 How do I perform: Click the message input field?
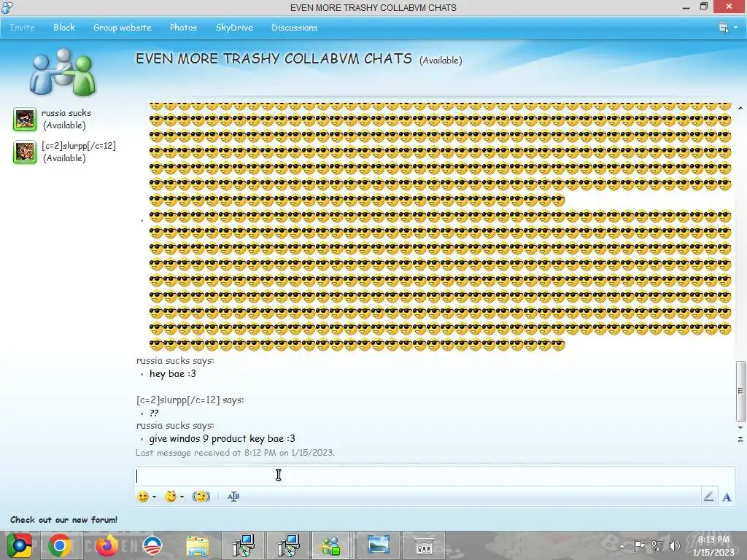[433, 475]
